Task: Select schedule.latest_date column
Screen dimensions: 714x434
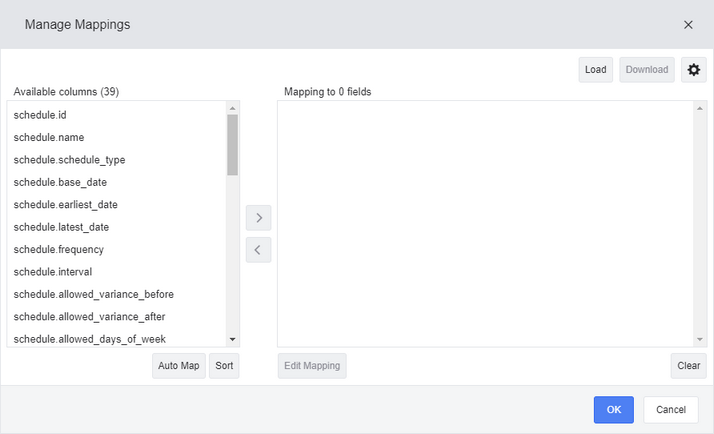Action: coord(117,227)
